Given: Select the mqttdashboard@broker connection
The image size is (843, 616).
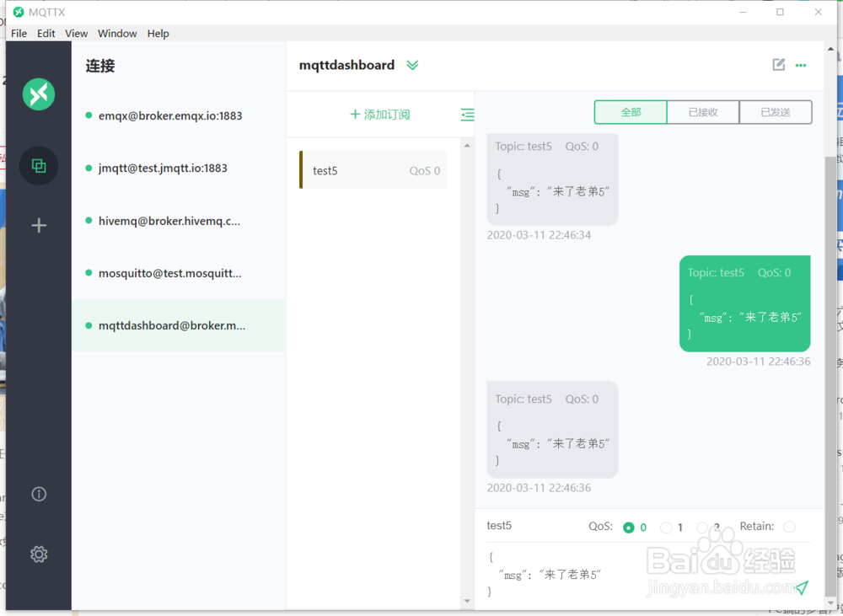Looking at the screenshot, I should tap(179, 326).
